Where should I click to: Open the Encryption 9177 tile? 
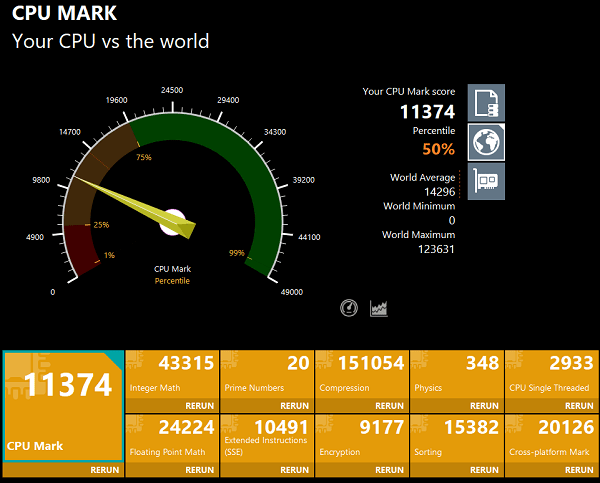362,439
